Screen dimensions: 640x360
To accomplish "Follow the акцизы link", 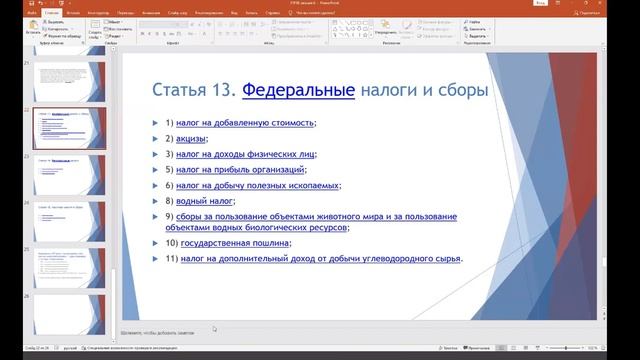I will 191,138.
